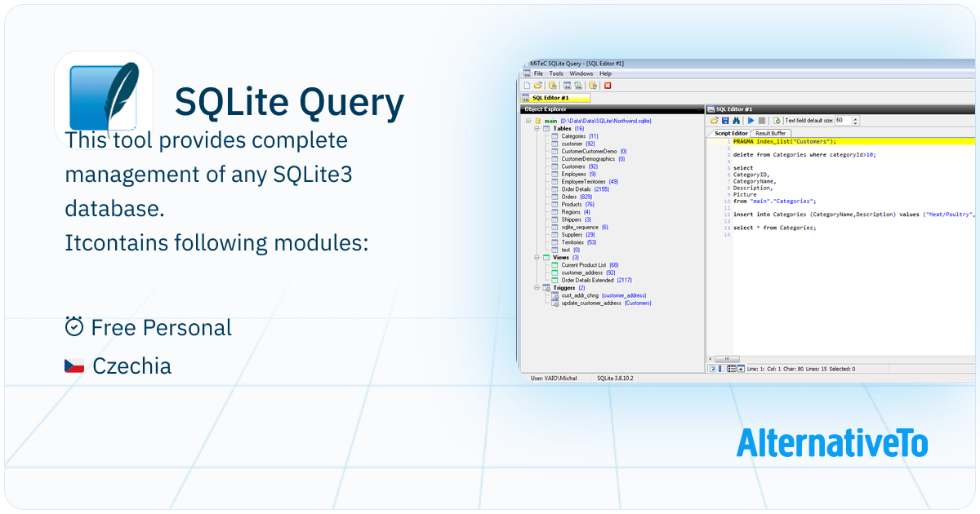Click the PRAMGA index_list code line
Image resolution: width=980 pixels, height=514 pixels.
[785, 141]
